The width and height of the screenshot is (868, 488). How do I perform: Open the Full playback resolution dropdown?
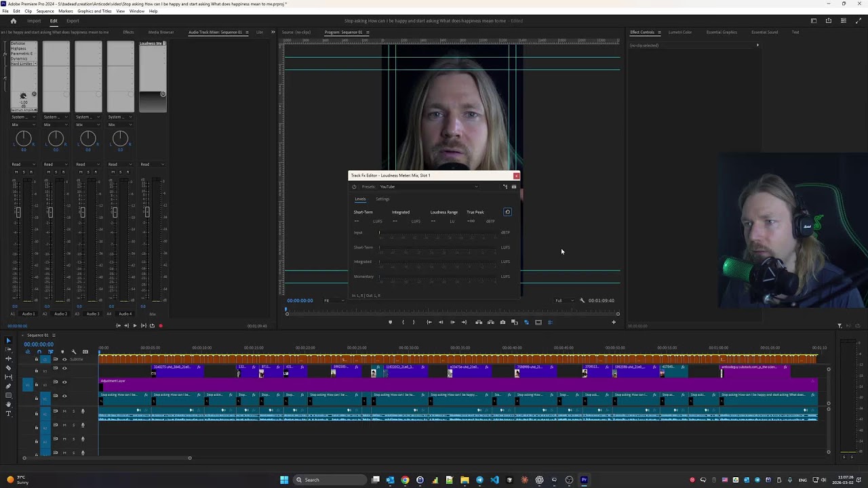click(x=564, y=301)
